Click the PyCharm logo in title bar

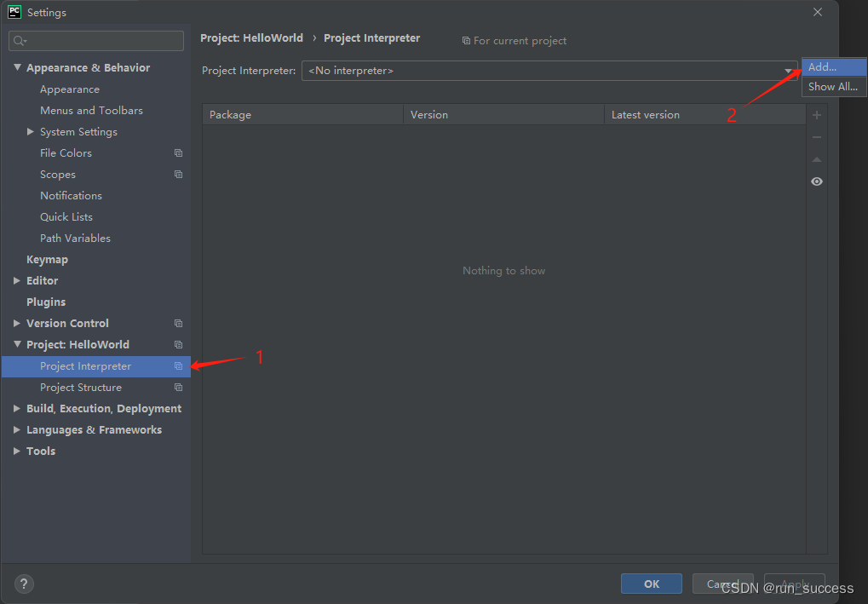point(14,12)
